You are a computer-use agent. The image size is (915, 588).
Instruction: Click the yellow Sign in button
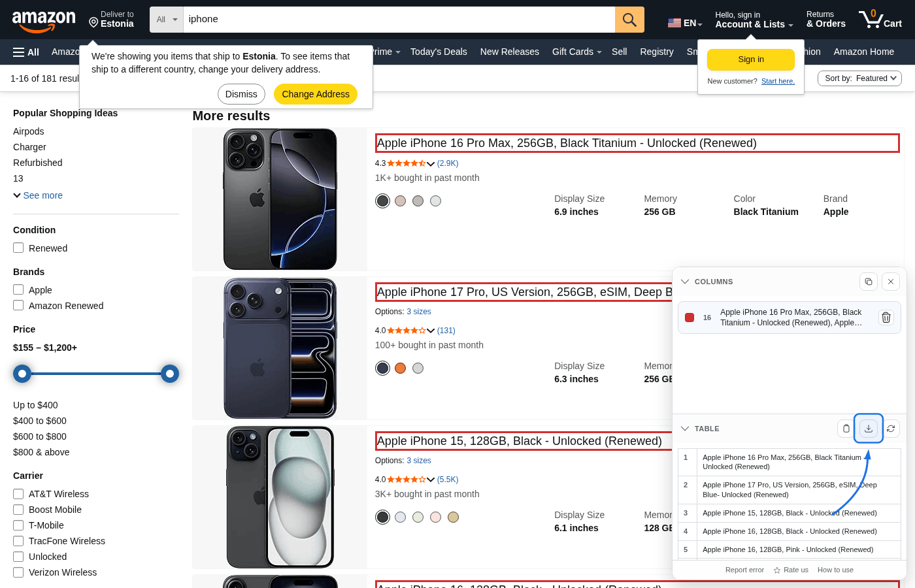[x=751, y=59]
